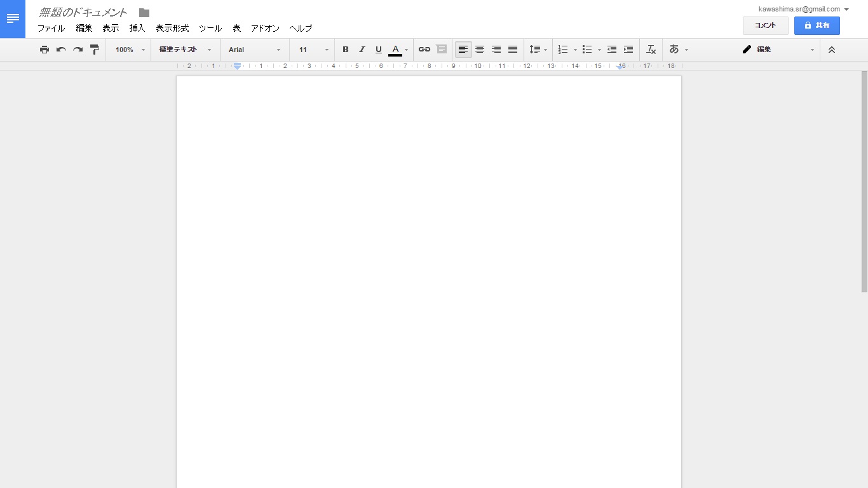This screenshot has width=868, height=488.
Task: Increase indent with the toolbar icon
Action: click(x=628, y=50)
